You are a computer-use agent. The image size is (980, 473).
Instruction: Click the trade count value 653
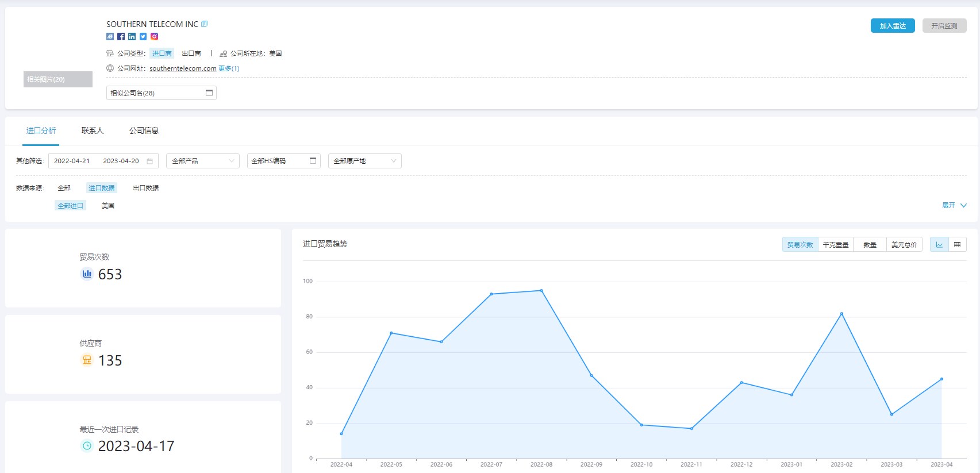(x=110, y=274)
